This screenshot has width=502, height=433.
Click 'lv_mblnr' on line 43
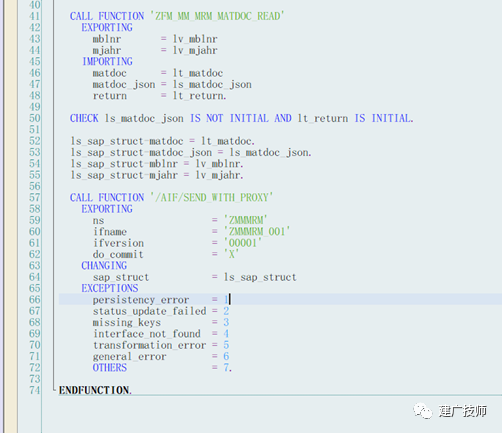tap(195, 39)
